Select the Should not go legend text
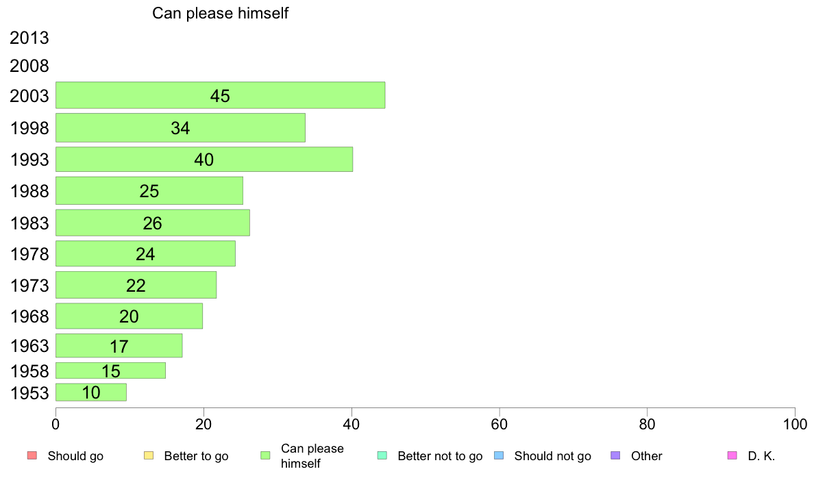 (553, 456)
